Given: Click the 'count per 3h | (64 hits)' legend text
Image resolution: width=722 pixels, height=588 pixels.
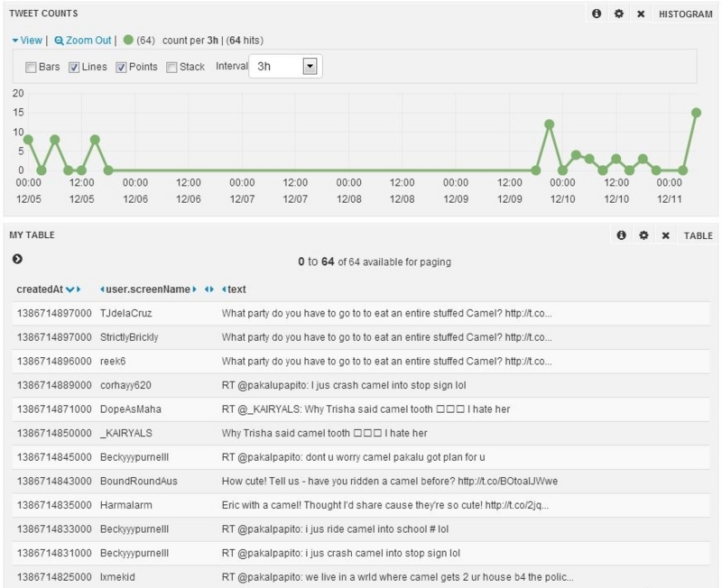Looking at the screenshot, I should [213, 41].
